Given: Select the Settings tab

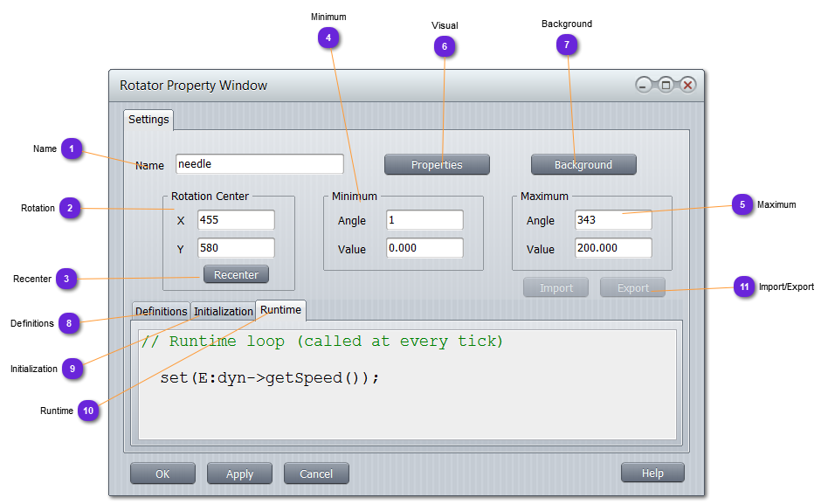Looking at the screenshot, I should [148, 120].
